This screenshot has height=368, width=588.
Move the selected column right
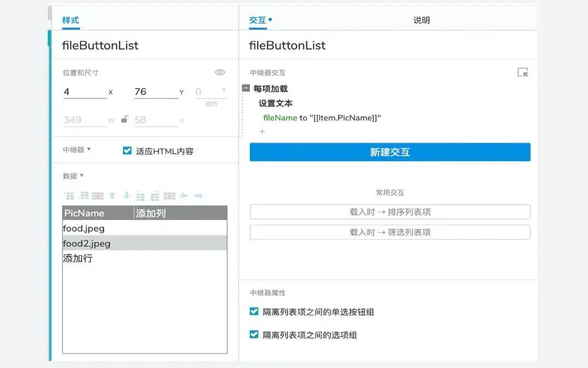click(x=199, y=195)
